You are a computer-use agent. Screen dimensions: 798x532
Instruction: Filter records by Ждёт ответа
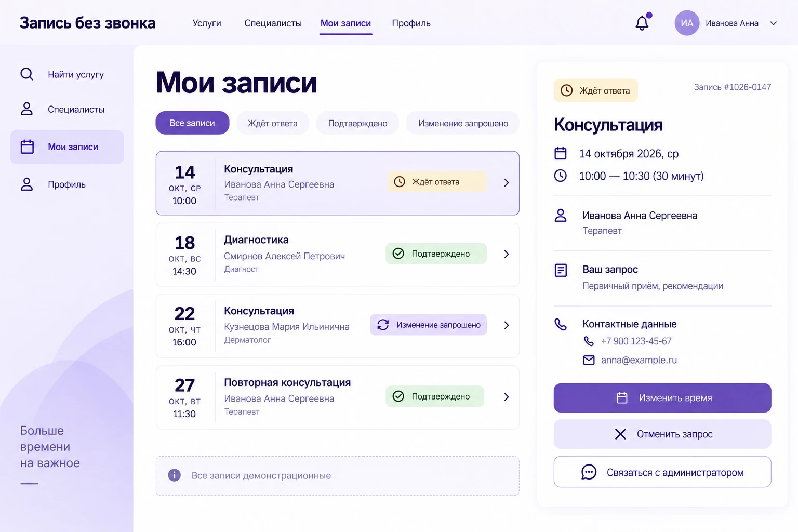(273, 123)
